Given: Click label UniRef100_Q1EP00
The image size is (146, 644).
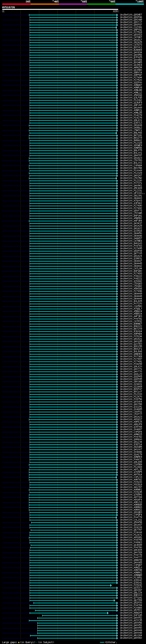Looking at the screenshot, I should point(131,82).
